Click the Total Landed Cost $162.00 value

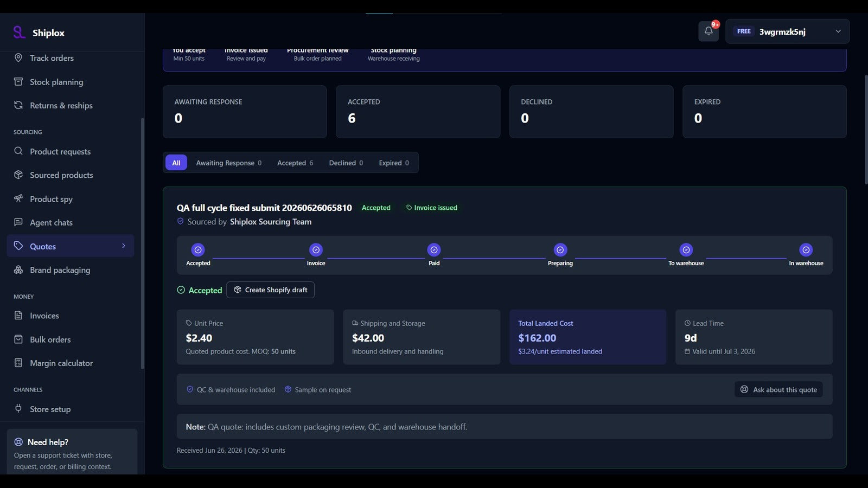[x=537, y=338]
